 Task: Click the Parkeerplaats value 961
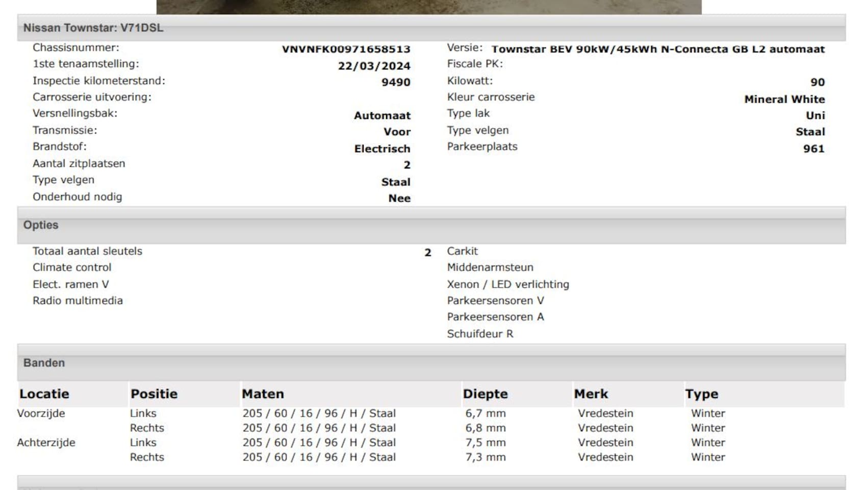[813, 149]
